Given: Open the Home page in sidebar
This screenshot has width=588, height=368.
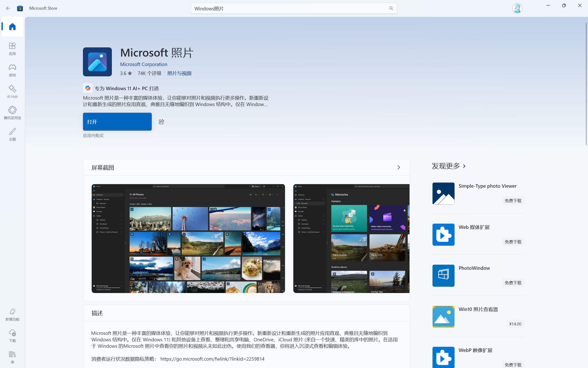Looking at the screenshot, I should click(x=12, y=26).
